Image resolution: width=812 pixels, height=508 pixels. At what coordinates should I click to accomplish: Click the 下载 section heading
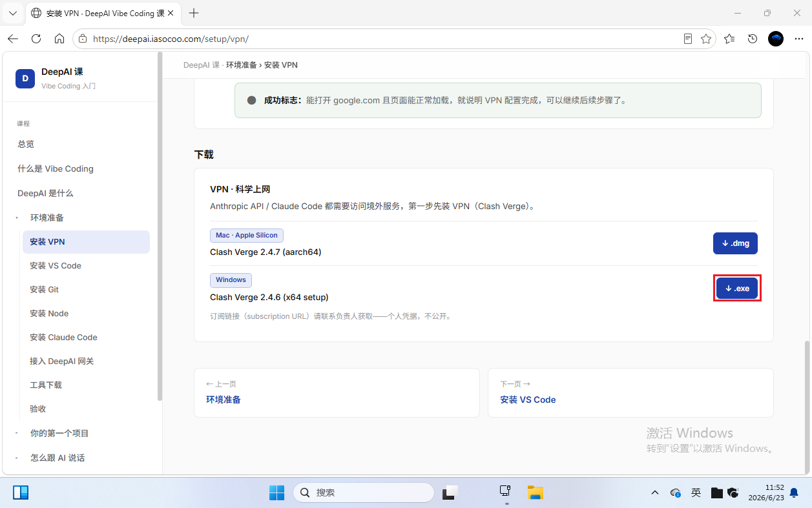[203, 155]
